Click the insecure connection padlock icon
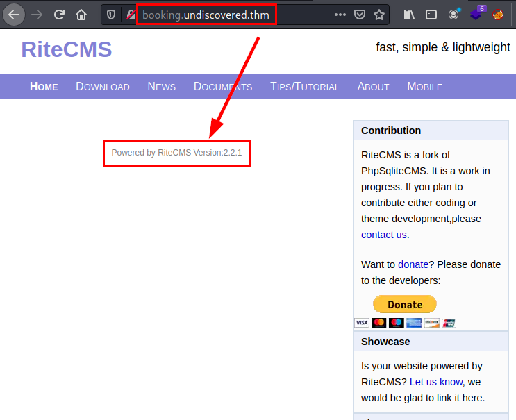Screen dimensions: 516x420 (131, 15)
